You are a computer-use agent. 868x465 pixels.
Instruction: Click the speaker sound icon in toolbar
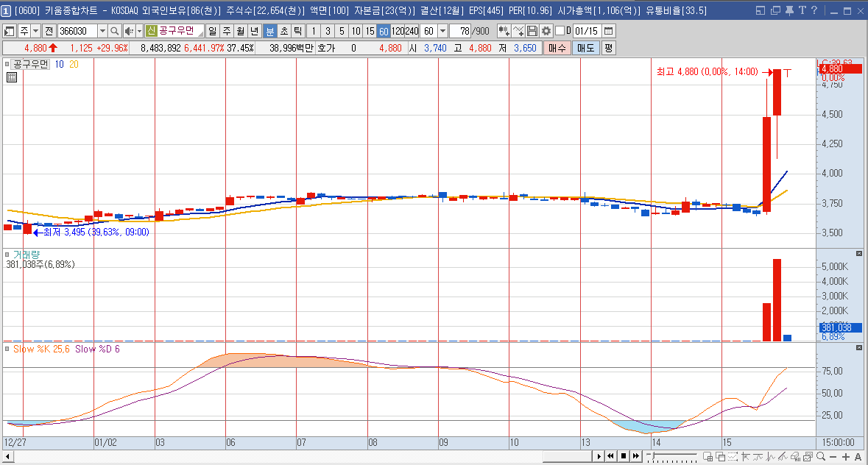point(129,32)
